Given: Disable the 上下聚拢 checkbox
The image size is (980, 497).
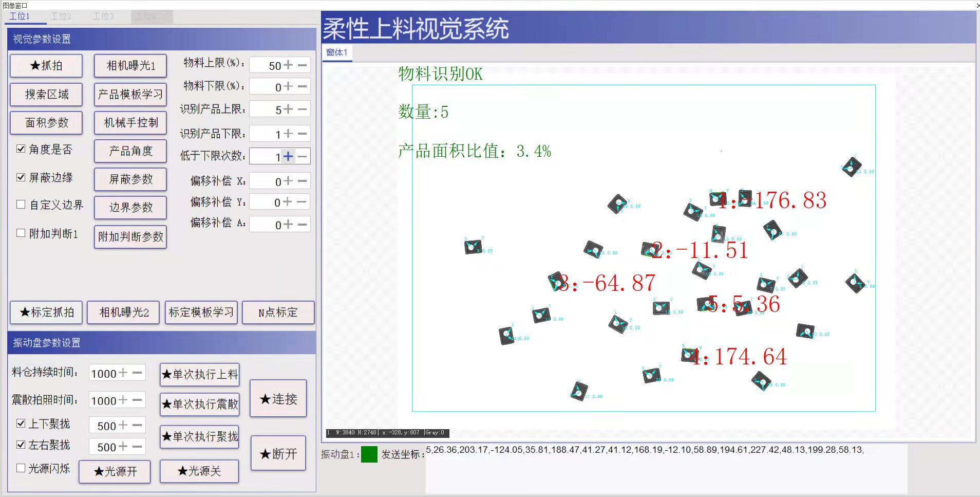Looking at the screenshot, I should tap(21, 424).
